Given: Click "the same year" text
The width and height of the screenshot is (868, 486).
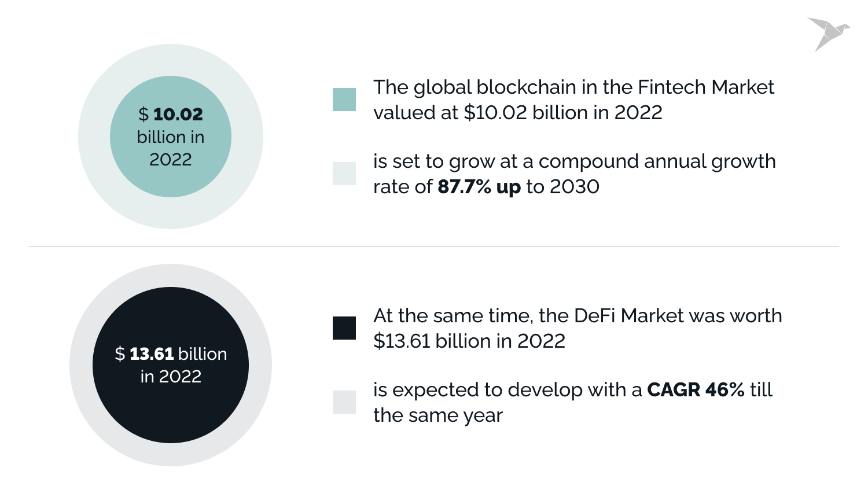Looking at the screenshot, I should click(437, 415).
